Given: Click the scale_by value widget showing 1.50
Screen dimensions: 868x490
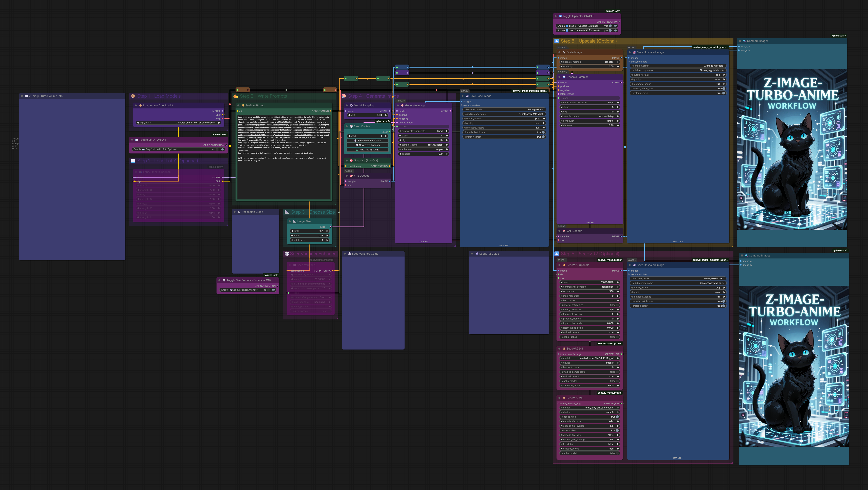Looking at the screenshot, I should [x=610, y=66].
